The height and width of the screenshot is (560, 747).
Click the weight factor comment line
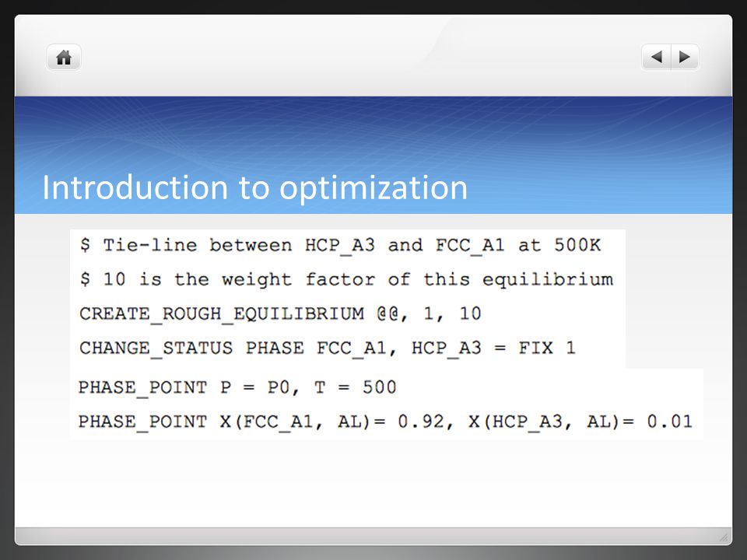pos(346,279)
